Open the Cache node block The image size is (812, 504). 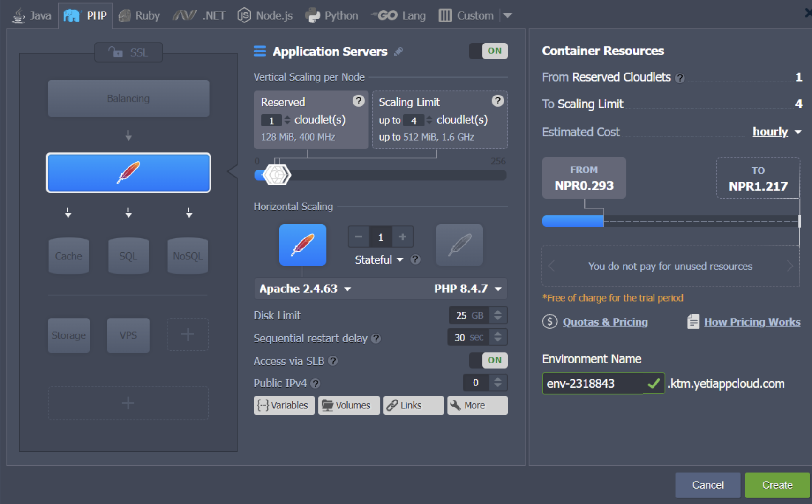68,256
